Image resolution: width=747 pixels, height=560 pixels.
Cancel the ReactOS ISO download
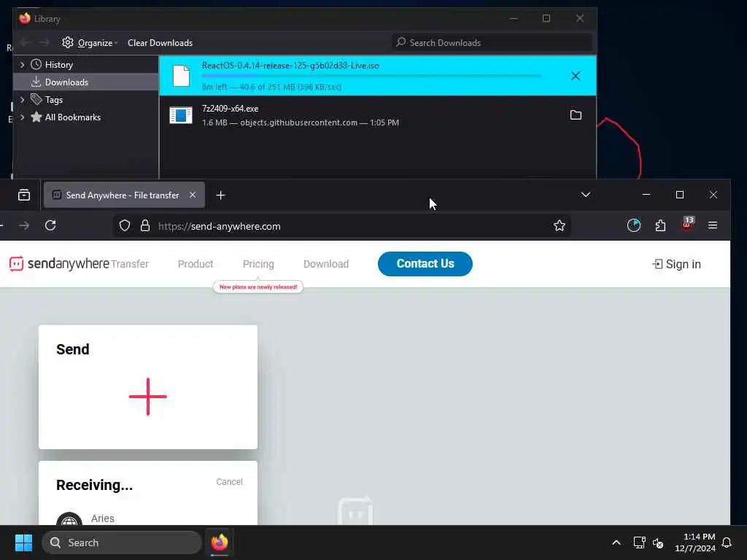[x=576, y=76]
